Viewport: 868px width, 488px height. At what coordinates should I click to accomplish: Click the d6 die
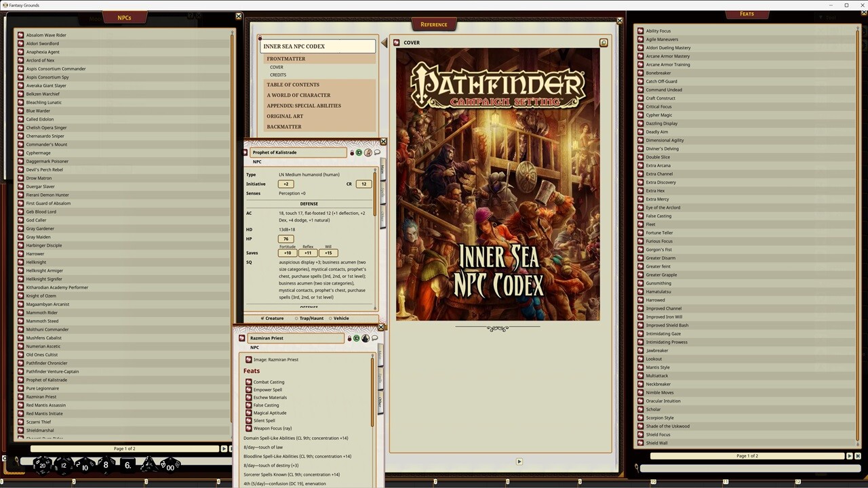coord(127,465)
